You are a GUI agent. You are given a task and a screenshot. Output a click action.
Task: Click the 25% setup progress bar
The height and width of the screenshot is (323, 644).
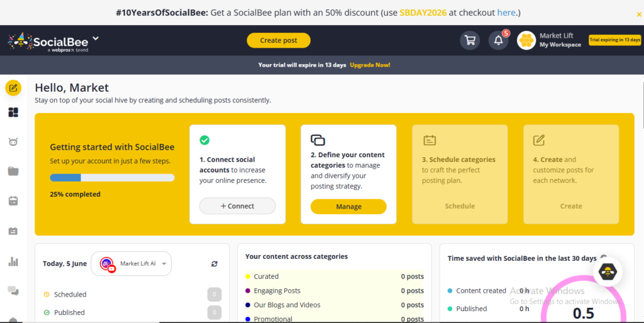point(112,178)
